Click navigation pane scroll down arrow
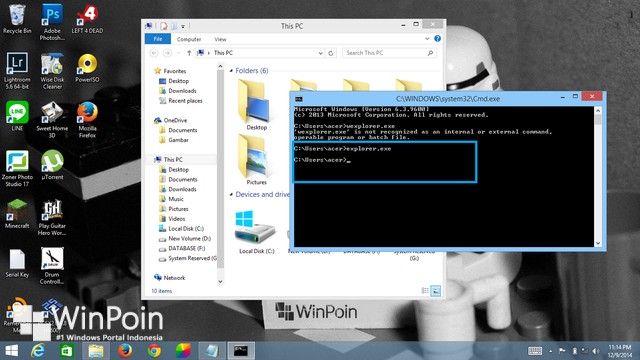The image size is (640, 360). coord(220,281)
